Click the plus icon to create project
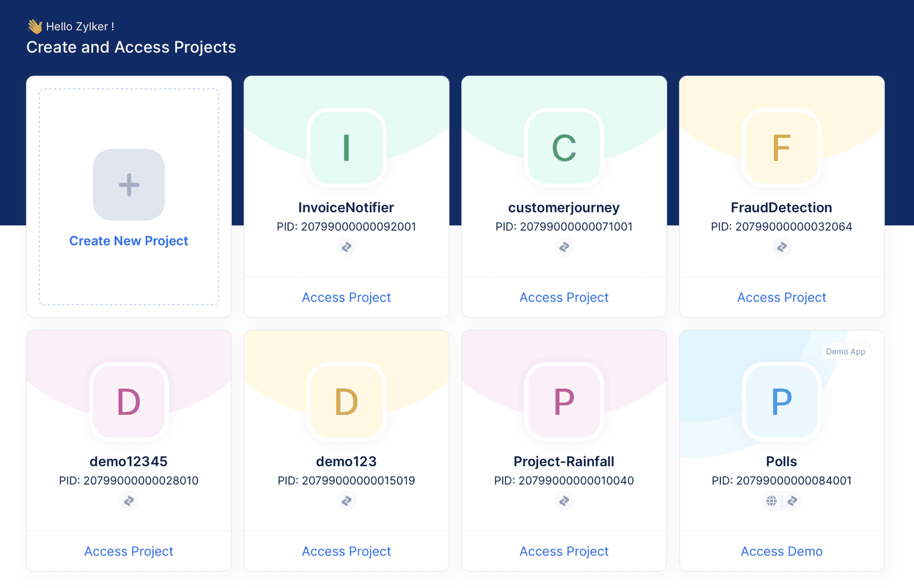The image size is (914, 588). (129, 185)
